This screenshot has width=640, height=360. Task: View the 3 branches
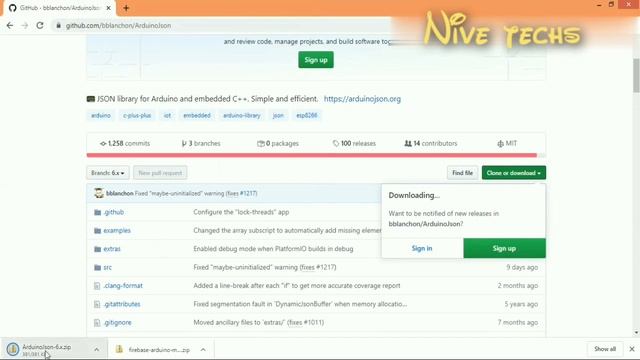click(x=201, y=143)
